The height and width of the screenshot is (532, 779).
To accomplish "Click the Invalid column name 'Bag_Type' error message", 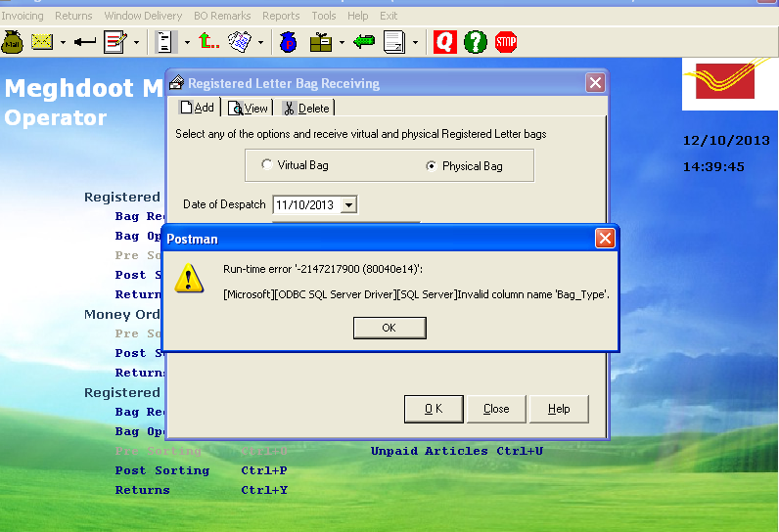I will pos(416,294).
